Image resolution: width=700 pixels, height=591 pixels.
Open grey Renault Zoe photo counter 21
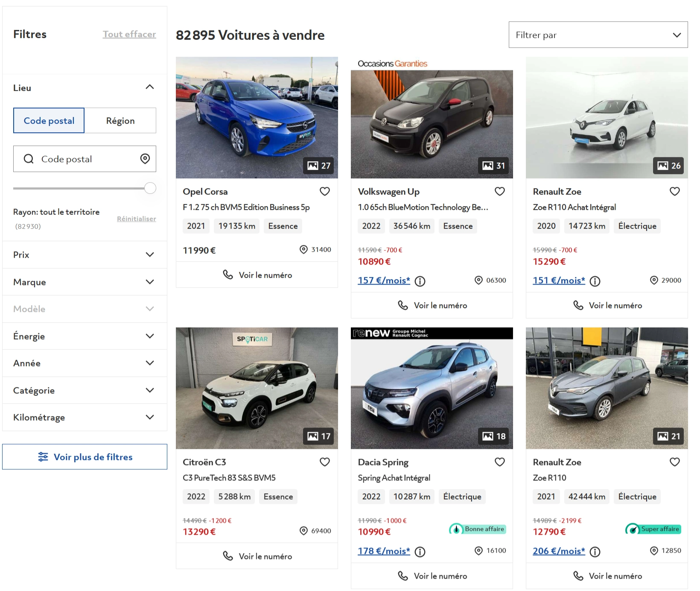coord(668,436)
